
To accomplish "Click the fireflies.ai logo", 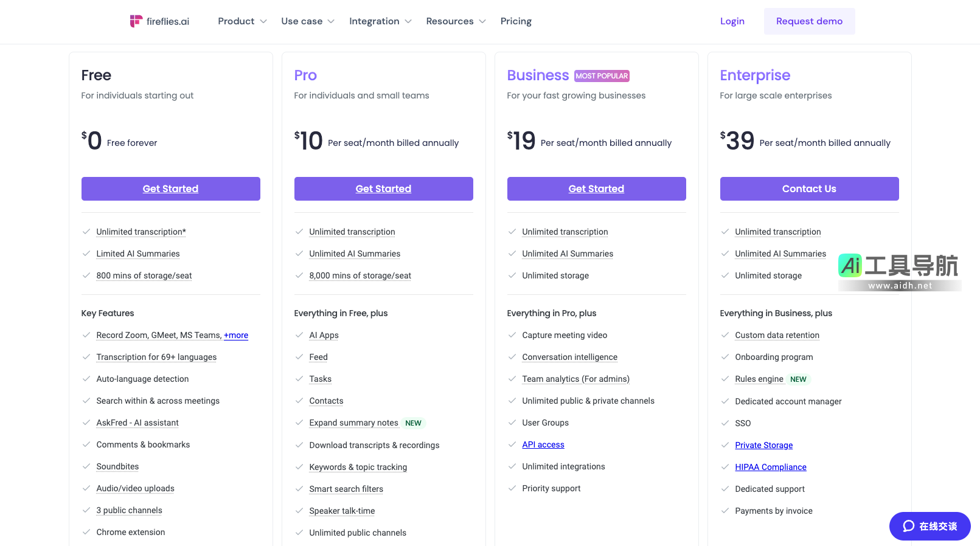I will click(159, 21).
